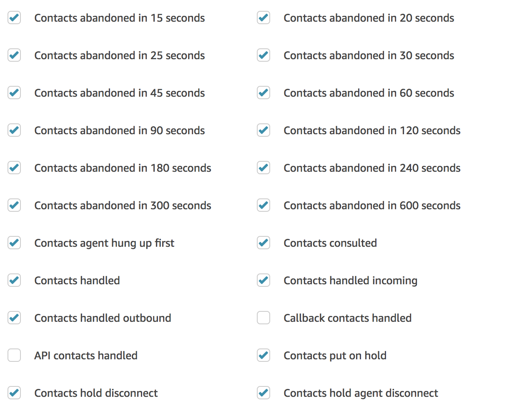Disable Contacts abandoned in 30 seconds
This screenshot has height=416, width=532.
click(263, 55)
